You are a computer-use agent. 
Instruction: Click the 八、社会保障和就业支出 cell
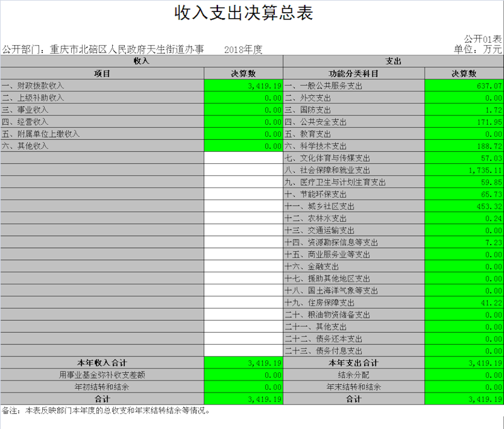tap(354, 170)
